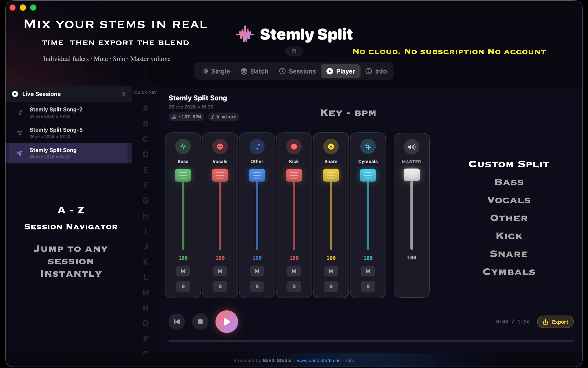Click the Other stem music icon
The width and height of the screenshot is (588, 368).
257,147
